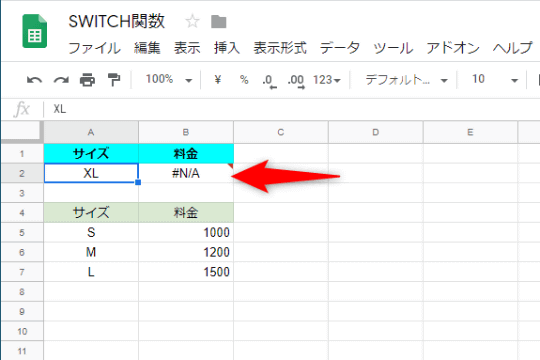
Task: Click the green サイズ header in row 4
Action: pyautogui.click(x=91, y=213)
